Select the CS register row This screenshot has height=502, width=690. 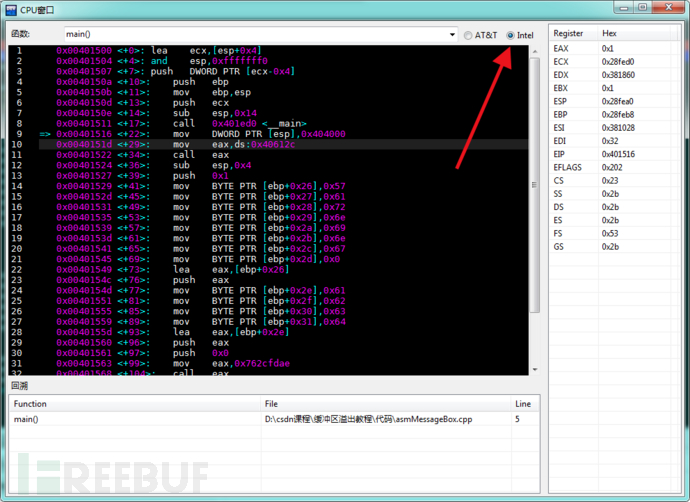614,180
